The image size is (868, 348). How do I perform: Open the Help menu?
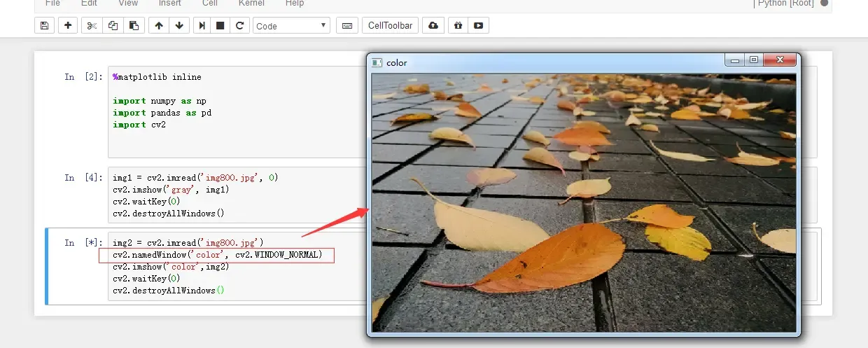point(295,4)
